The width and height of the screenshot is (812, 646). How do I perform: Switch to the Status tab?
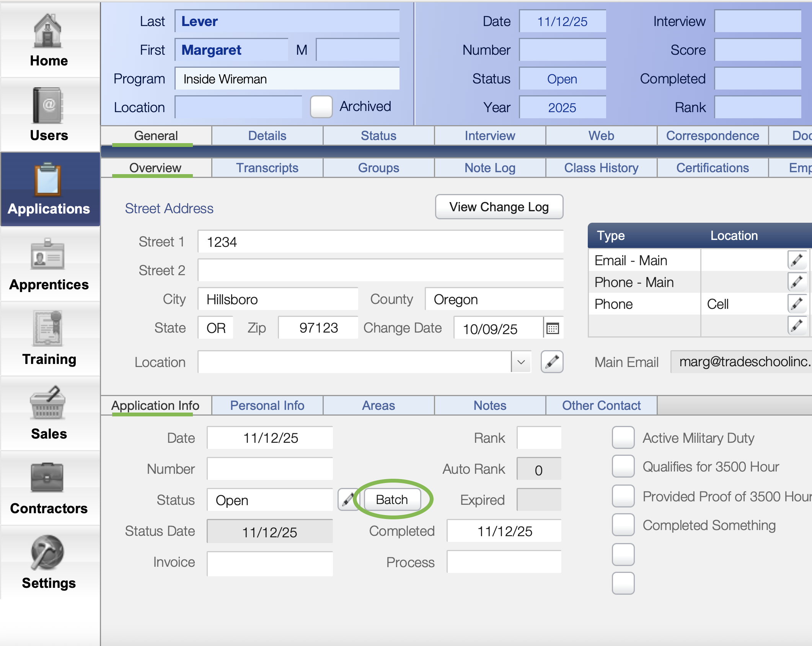click(378, 136)
